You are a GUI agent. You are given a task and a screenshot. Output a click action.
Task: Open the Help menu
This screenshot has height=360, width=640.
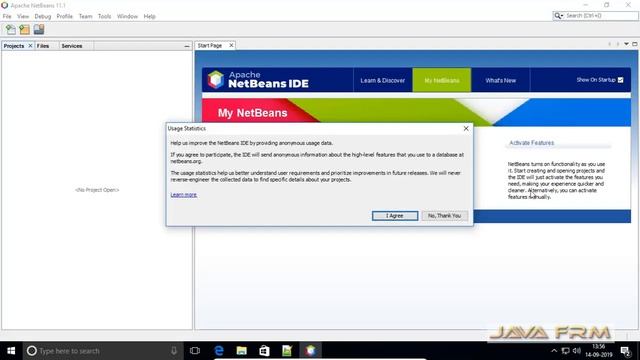(x=149, y=16)
